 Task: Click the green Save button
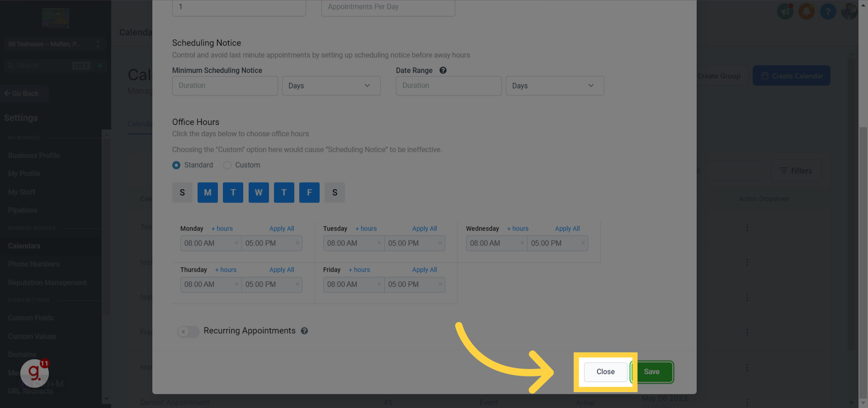(651, 372)
